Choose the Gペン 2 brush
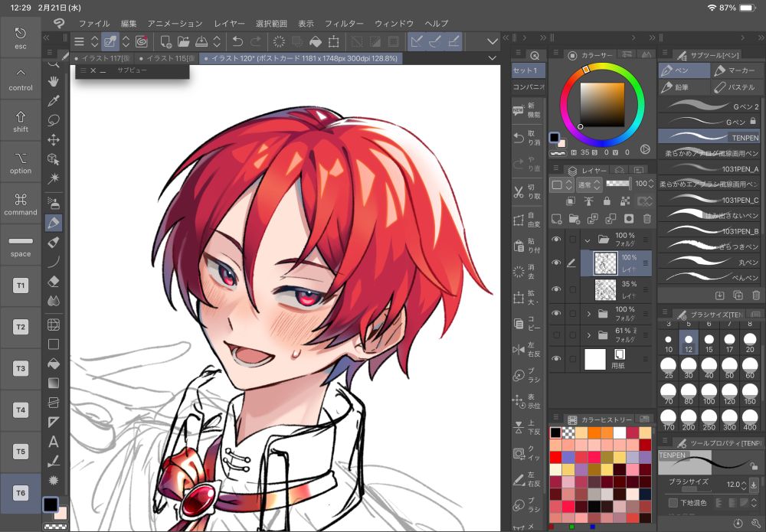 pyautogui.click(x=710, y=106)
